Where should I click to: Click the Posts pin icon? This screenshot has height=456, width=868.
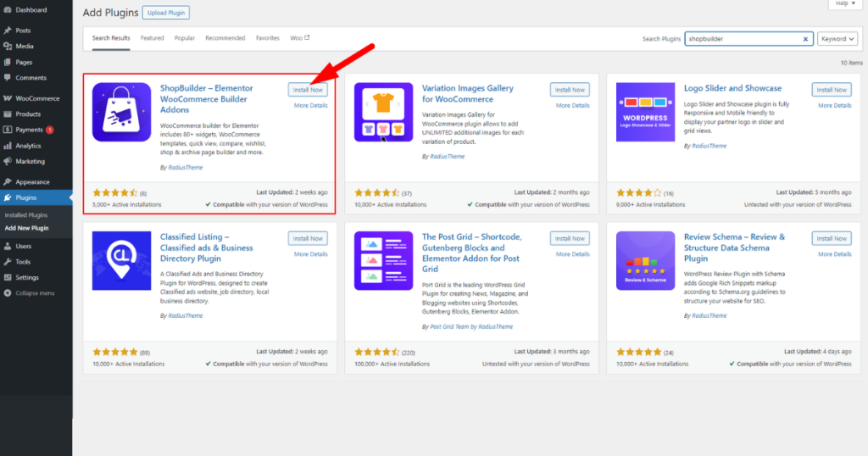(x=7, y=31)
